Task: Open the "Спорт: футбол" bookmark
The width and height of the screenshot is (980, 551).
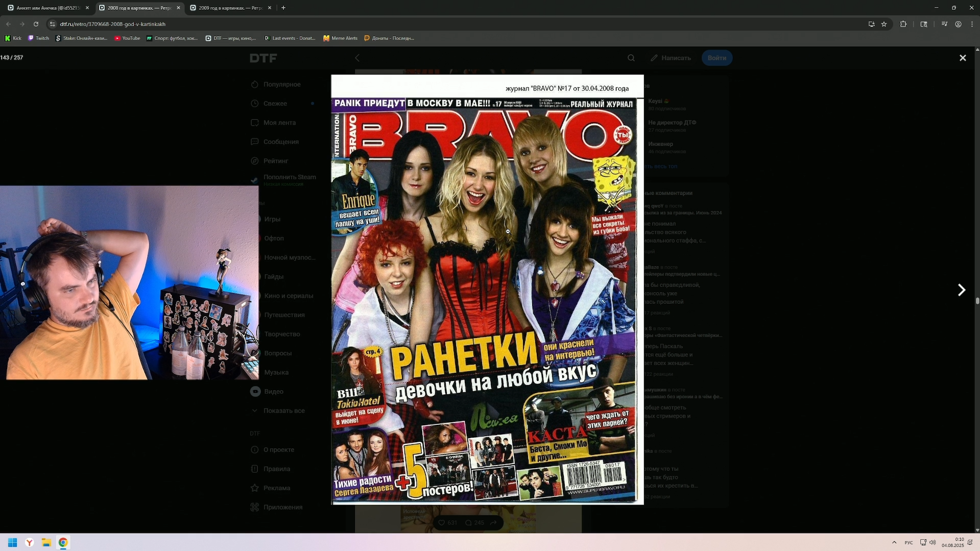Action: (172, 38)
